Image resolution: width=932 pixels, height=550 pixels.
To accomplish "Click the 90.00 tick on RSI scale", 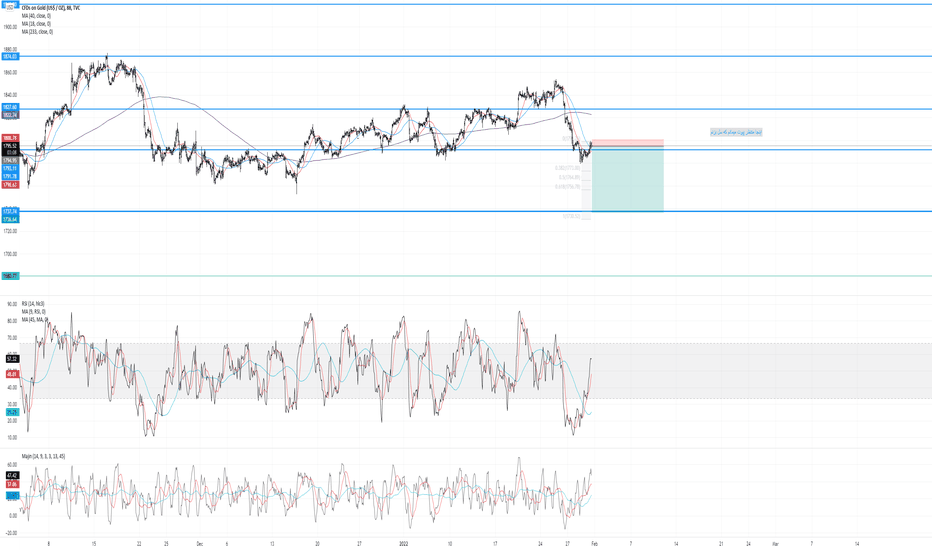I will coord(12,304).
